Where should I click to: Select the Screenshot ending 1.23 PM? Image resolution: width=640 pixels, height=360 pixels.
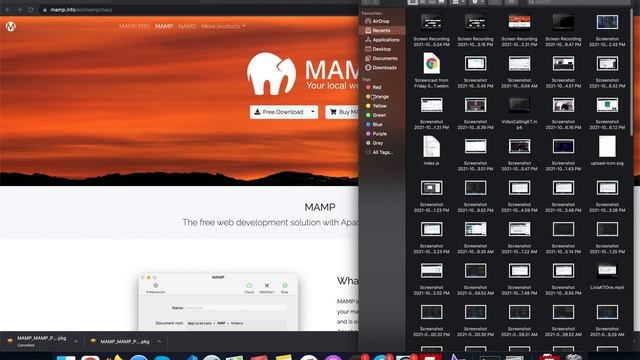click(431, 196)
